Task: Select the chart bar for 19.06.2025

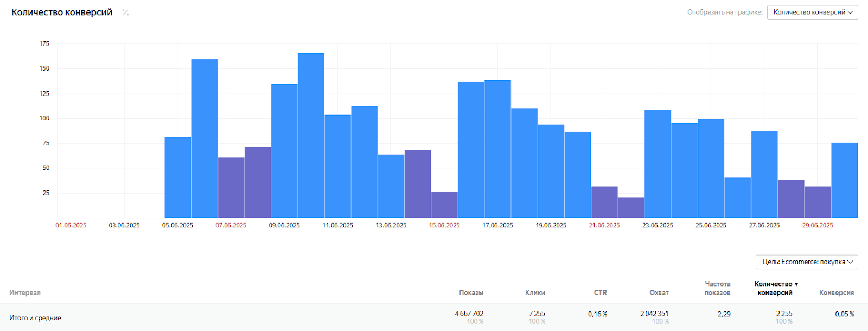Action: click(551, 171)
